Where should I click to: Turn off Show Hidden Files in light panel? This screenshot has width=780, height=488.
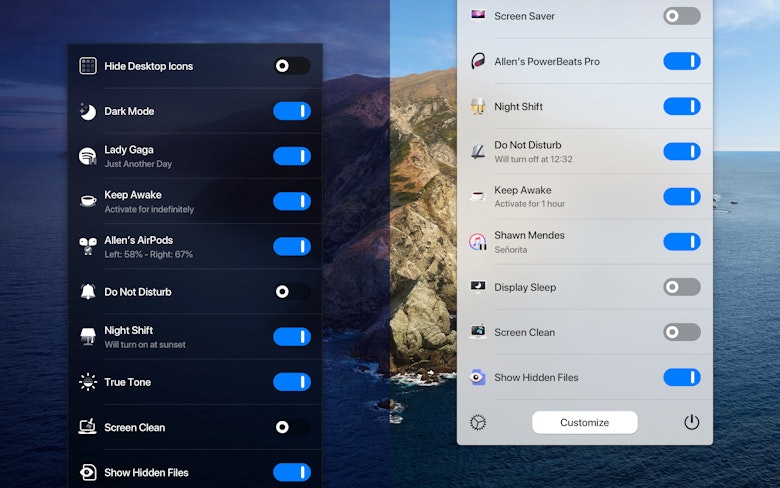[x=682, y=377]
